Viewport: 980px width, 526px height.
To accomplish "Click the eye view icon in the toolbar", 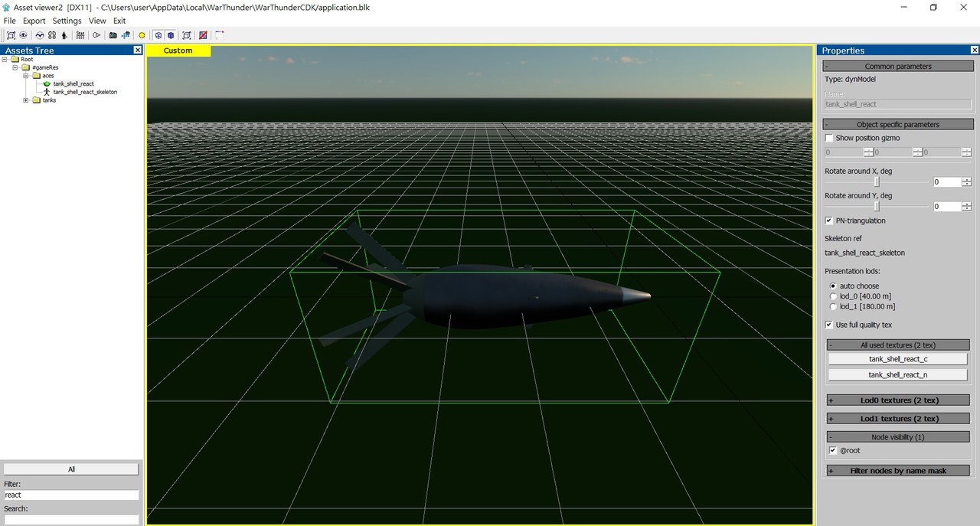I will pyautogui.click(x=24, y=35).
